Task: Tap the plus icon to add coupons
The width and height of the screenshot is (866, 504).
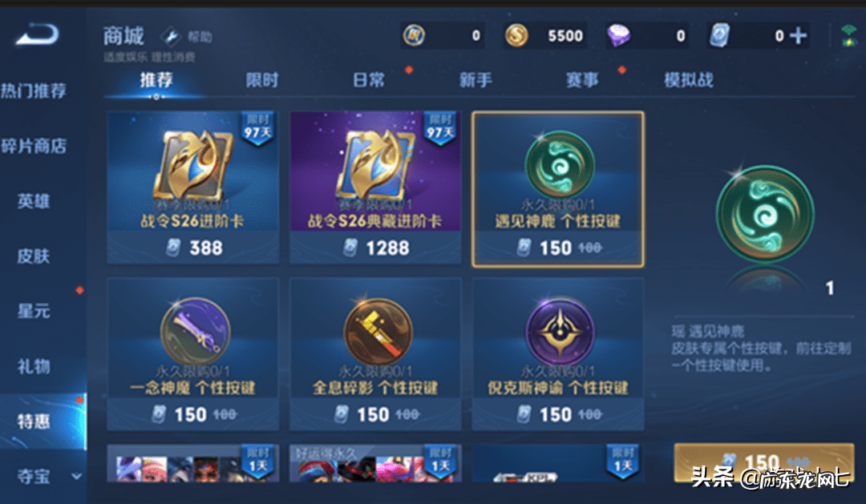Action: point(798,35)
